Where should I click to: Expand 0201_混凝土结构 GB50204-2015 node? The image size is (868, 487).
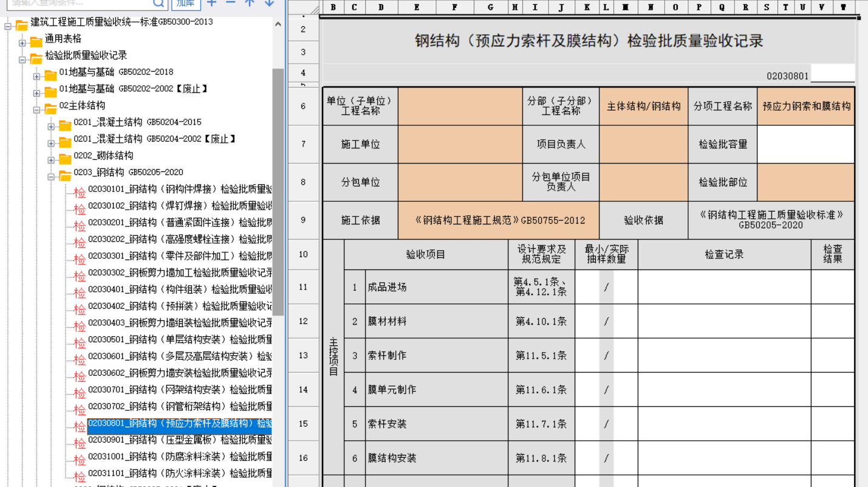51,126
